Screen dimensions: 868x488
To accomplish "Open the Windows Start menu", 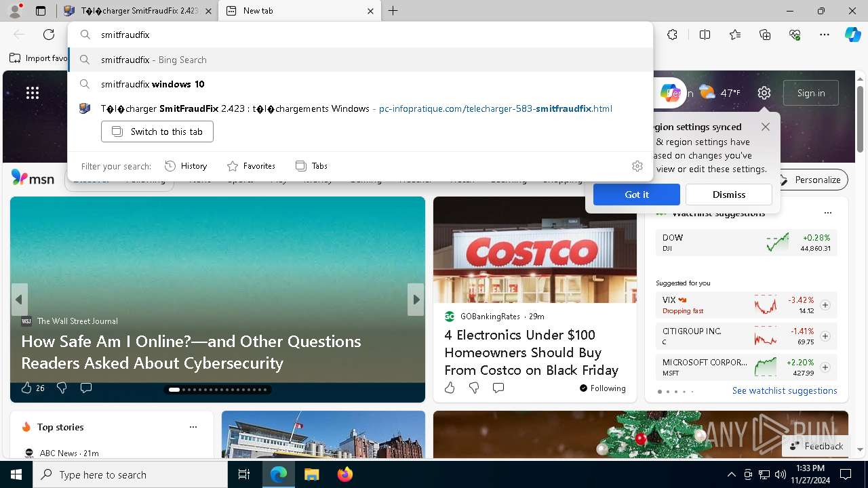I will pyautogui.click(x=16, y=474).
